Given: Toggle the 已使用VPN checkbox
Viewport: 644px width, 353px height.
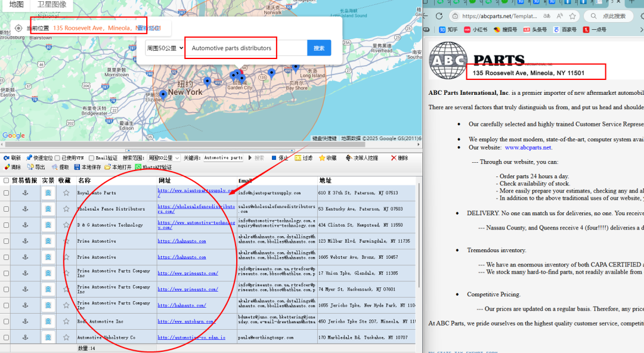Looking at the screenshot, I should (57, 158).
